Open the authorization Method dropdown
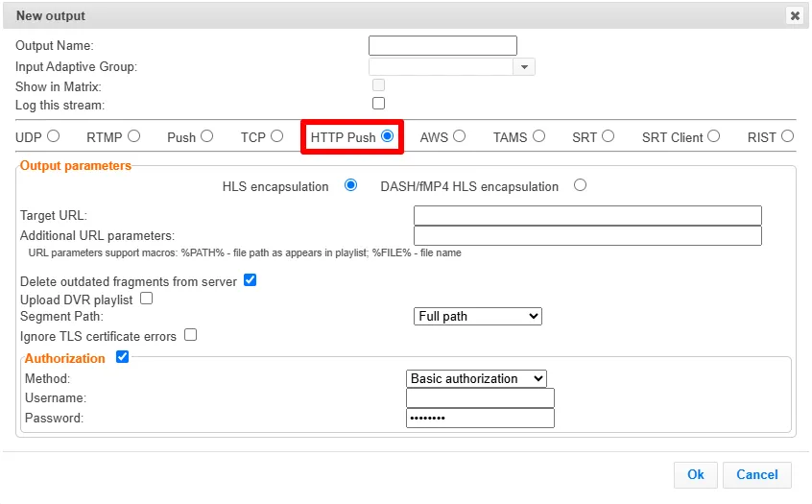Screen dimensions: 812x504 [476, 378]
